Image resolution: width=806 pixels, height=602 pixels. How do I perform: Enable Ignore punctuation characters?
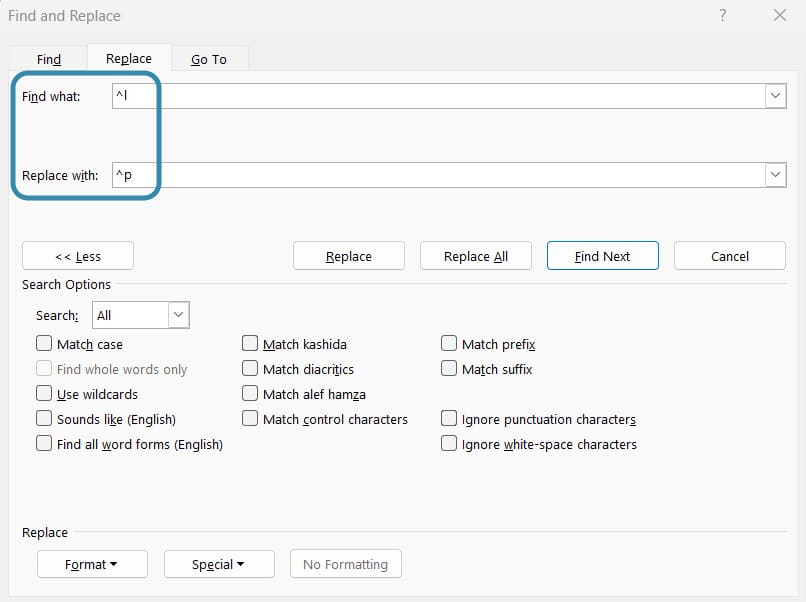point(449,419)
